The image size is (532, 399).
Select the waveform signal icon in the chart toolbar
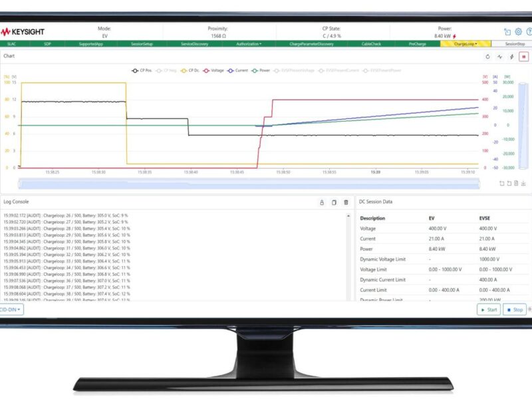coord(500,57)
